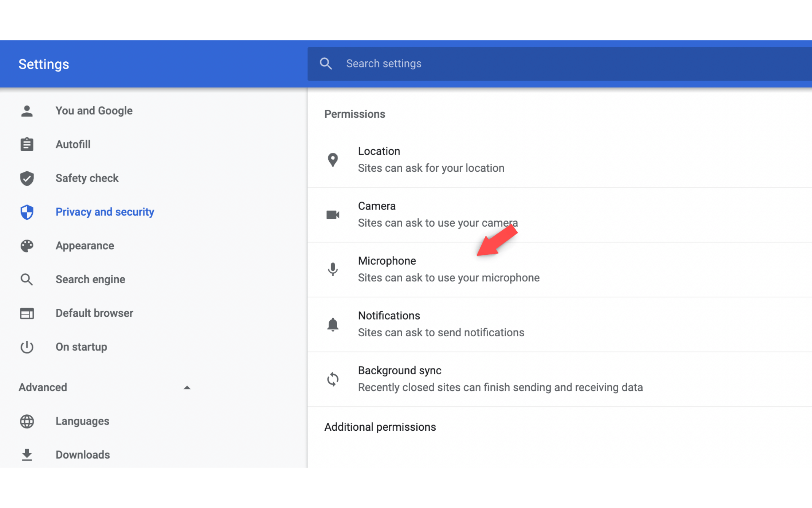
Task: Open Notifications permission settings
Action: pyautogui.click(x=441, y=324)
